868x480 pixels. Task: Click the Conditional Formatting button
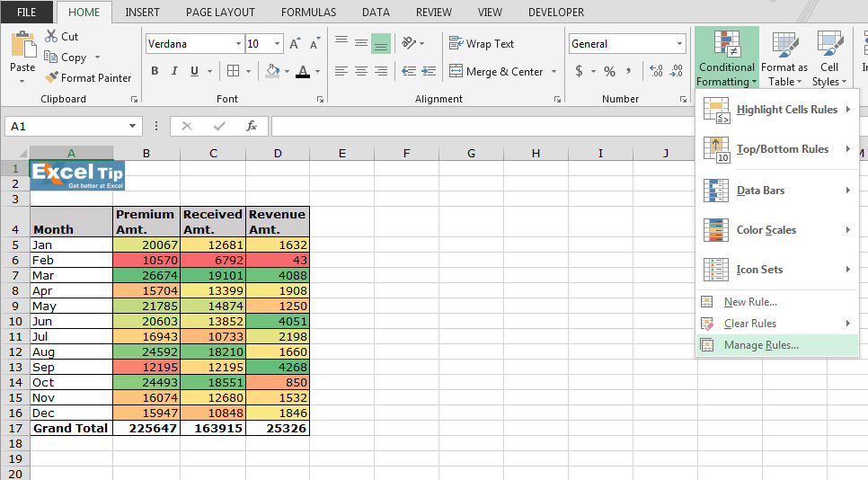click(x=726, y=58)
